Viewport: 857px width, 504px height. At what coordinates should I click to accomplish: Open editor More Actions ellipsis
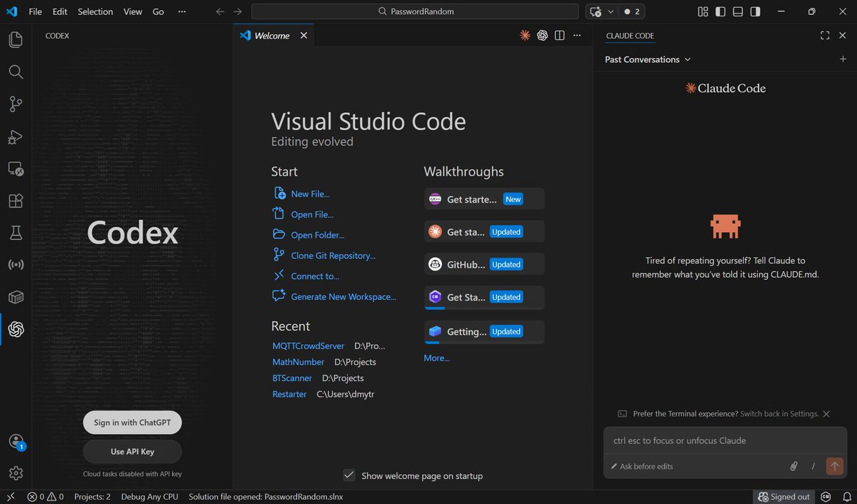click(x=577, y=35)
